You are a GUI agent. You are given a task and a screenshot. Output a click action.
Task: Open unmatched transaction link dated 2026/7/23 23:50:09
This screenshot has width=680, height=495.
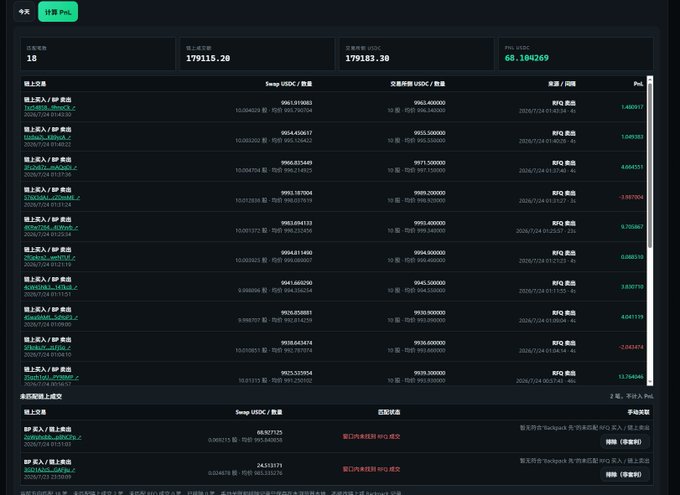coord(49,469)
